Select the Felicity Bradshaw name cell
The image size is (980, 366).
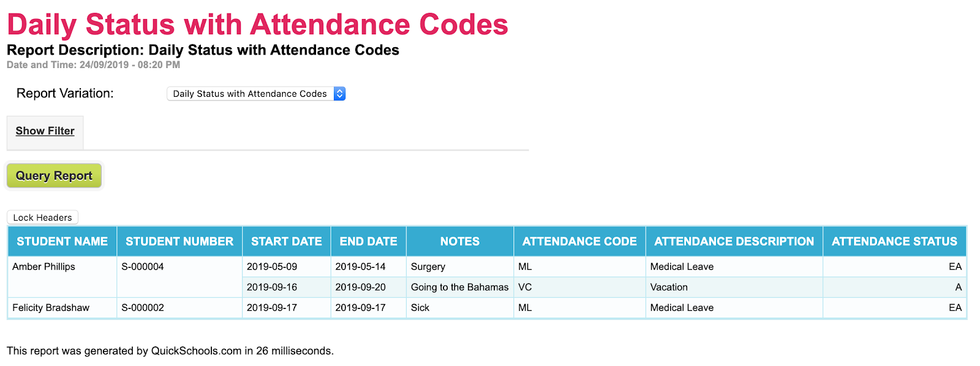pos(51,308)
